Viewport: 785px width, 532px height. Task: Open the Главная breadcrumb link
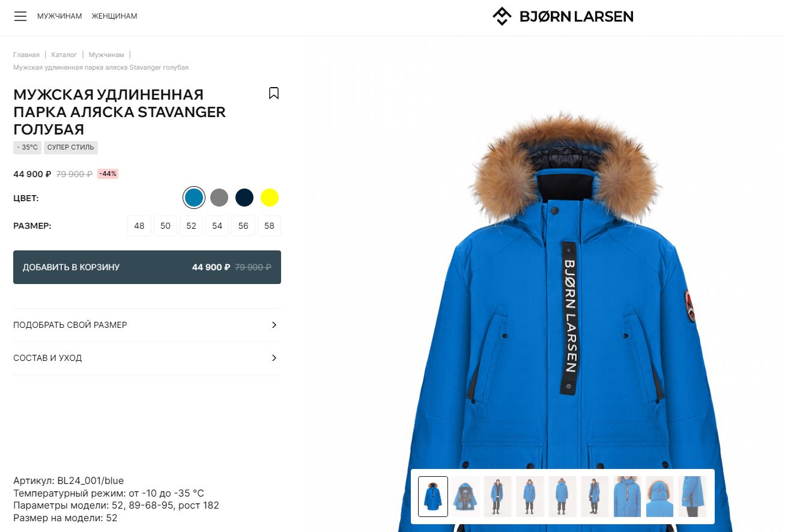click(x=26, y=55)
